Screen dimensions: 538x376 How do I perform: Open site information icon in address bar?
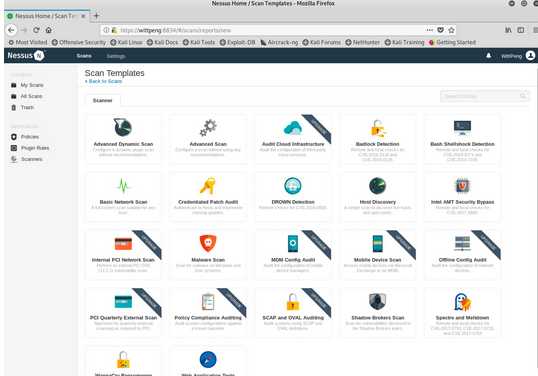[x=106, y=30]
